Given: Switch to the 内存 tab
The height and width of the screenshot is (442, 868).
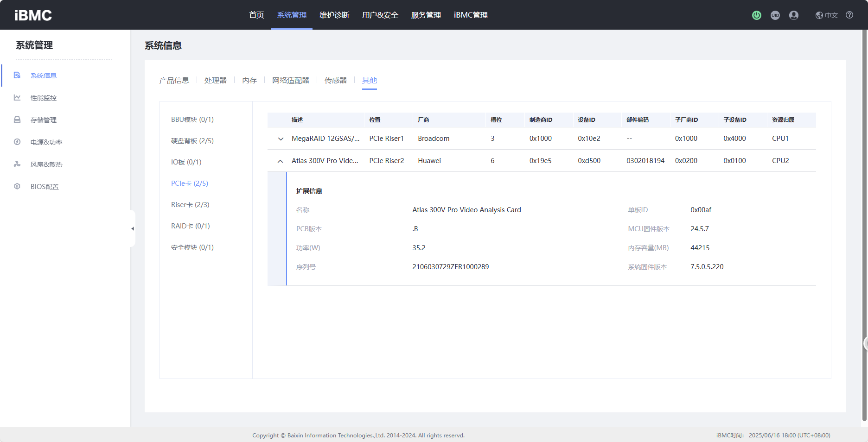Looking at the screenshot, I should tap(249, 81).
